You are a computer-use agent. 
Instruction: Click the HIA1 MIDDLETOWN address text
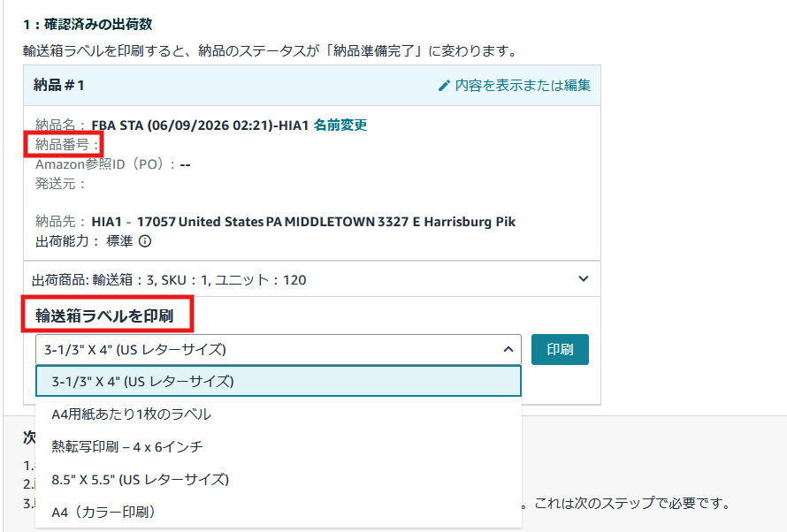pyautogui.click(x=303, y=222)
